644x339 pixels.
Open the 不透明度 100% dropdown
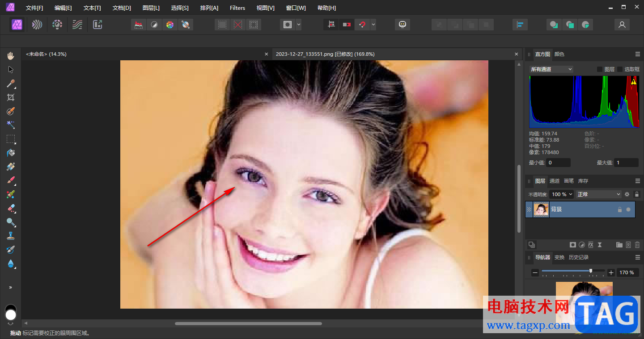(x=562, y=194)
